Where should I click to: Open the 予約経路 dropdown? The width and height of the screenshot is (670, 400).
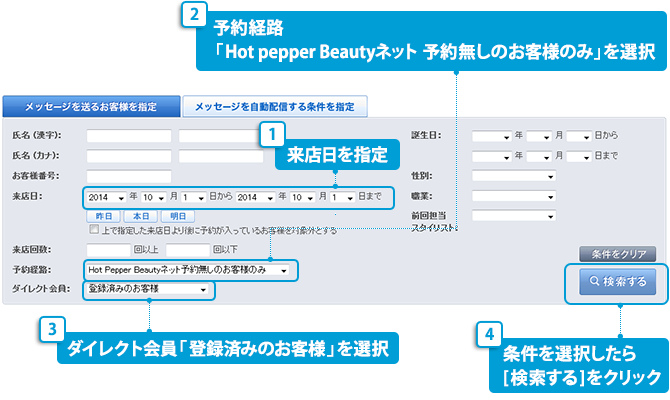190,270
